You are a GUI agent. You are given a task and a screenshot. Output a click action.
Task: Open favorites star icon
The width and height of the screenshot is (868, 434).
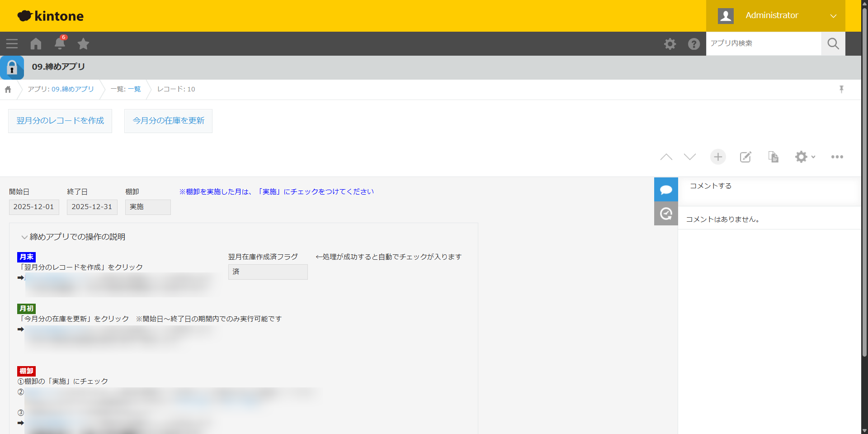tap(83, 44)
